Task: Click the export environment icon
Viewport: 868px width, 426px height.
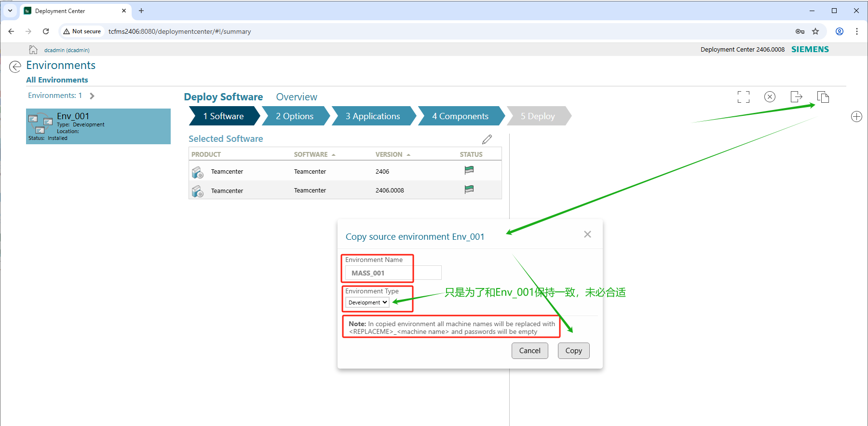Action: [796, 97]
